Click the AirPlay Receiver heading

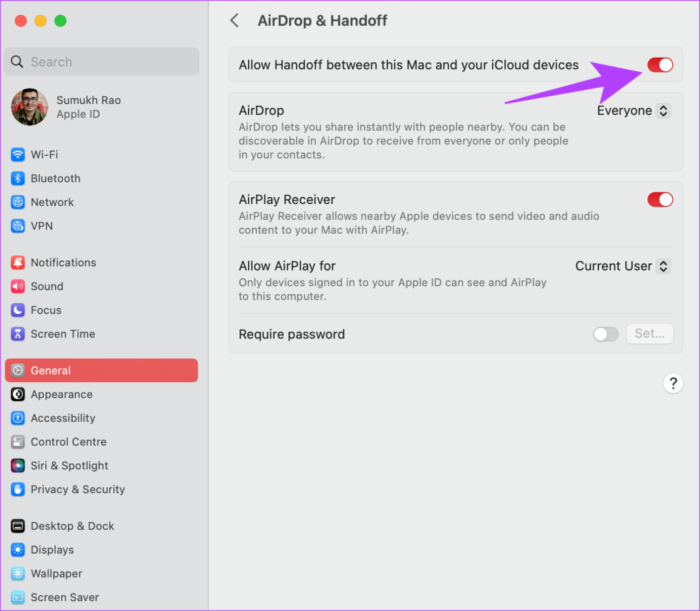click(287, 199)
